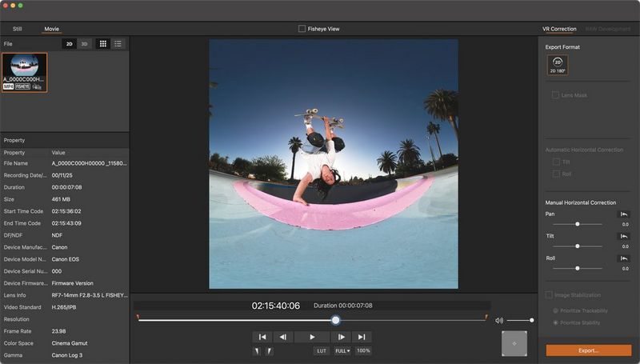Switch to thumbnail grid view
Image resolution: width=640 pixels, height=364 pixels.
103,44
